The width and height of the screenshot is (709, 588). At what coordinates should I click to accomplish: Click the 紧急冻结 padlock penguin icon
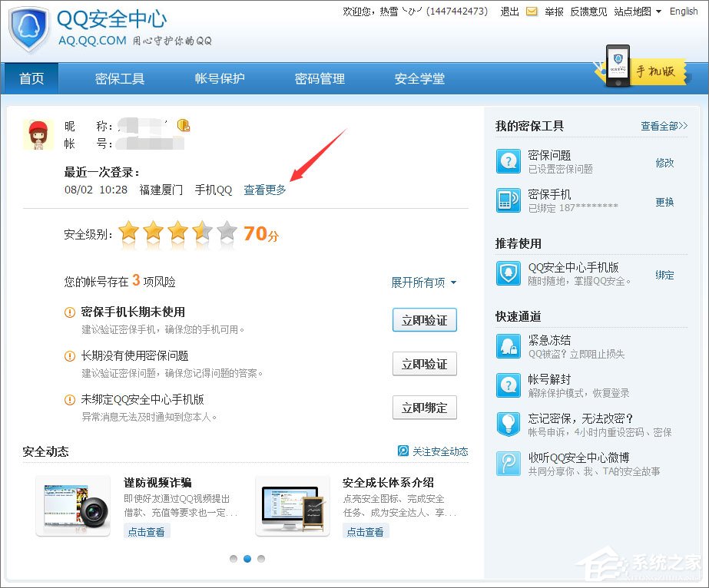[x=509, y=346]
